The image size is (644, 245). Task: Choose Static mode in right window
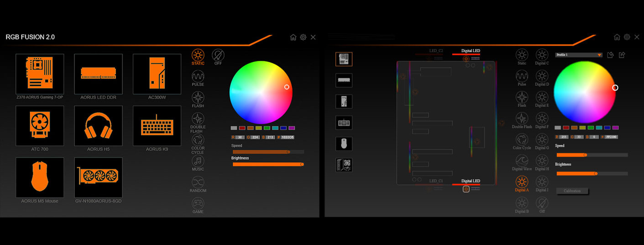(522, 57)
